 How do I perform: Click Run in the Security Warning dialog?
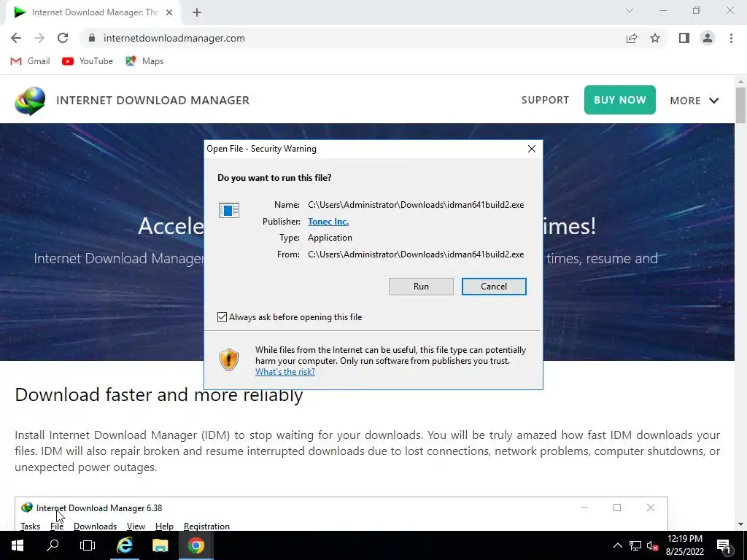[421, 286]
